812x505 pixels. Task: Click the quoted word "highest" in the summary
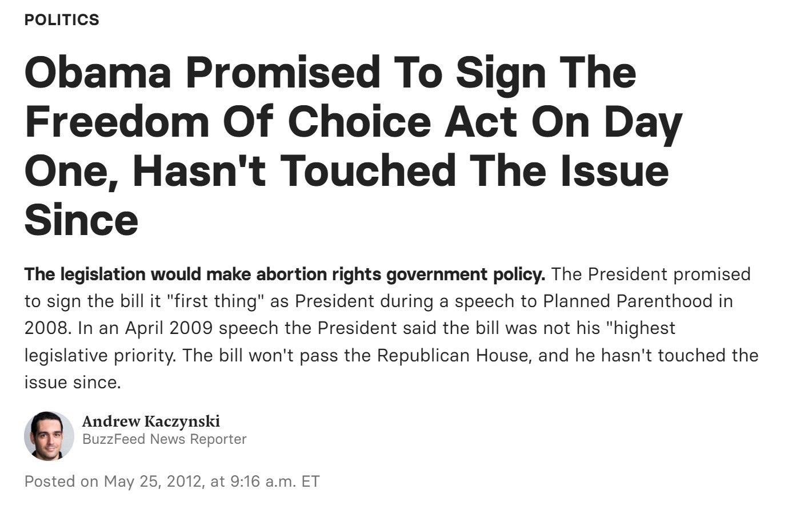641,328
